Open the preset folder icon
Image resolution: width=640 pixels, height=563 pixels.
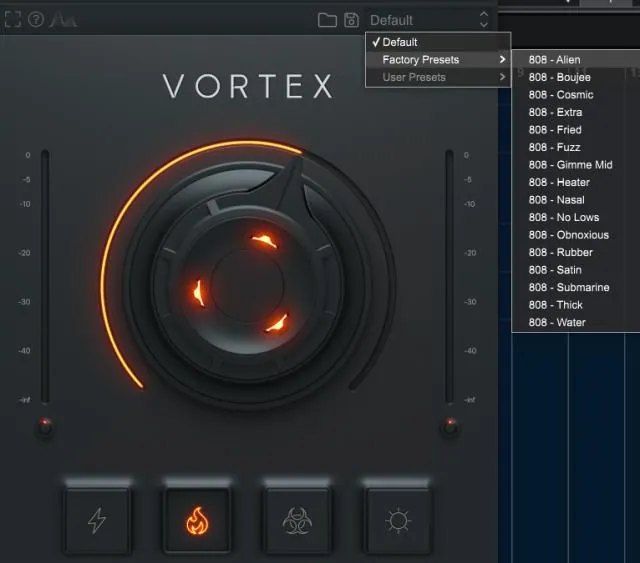click(327, 20)
